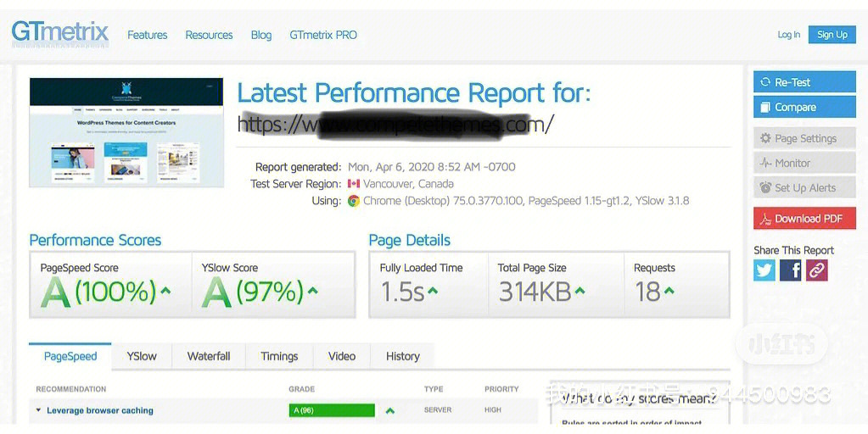Click the tested URL text
Viewport: 868px width, 434px height.
pyautogui.click(x=395, y=124)
